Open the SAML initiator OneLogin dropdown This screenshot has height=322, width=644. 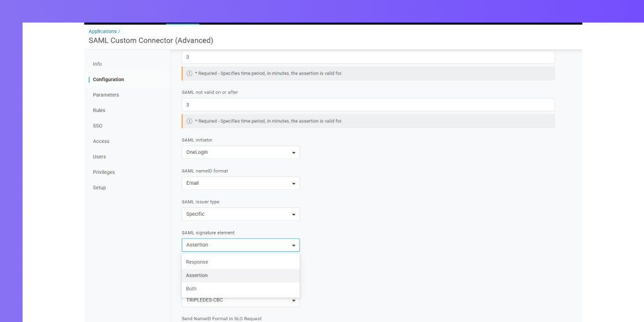241,153
